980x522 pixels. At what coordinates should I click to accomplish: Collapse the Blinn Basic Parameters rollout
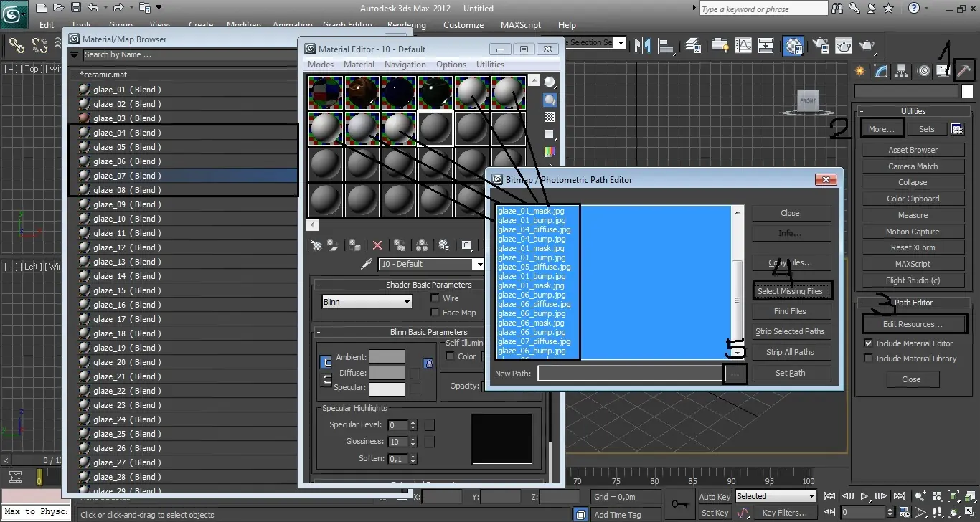(x=319, y=332)
